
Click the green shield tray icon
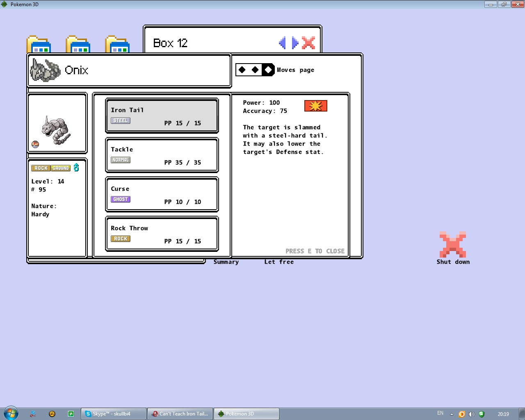482,414
